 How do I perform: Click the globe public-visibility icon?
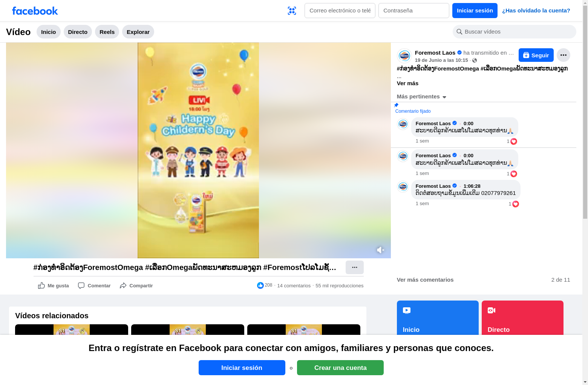[475, 60]
